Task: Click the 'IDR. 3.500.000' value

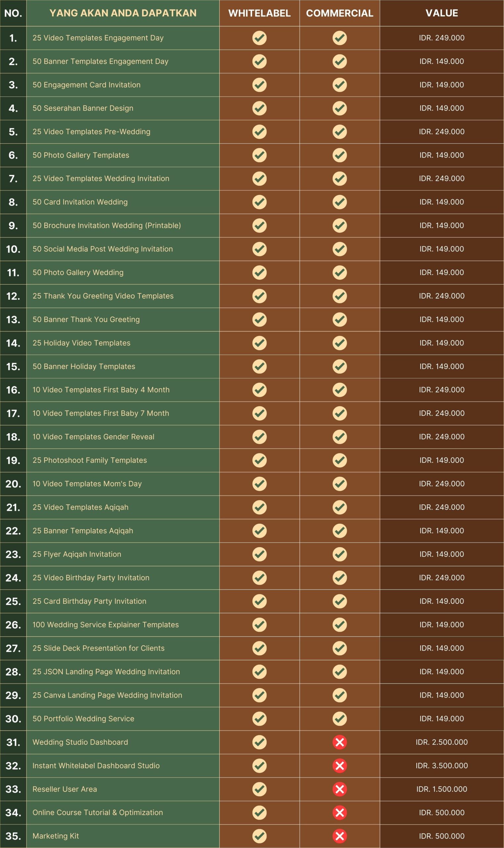Action: [x=442, y=766]
